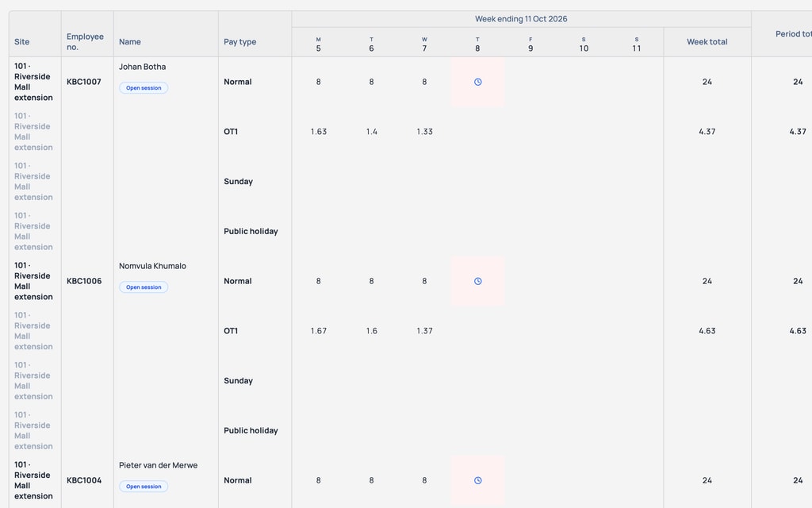
Task: Click the OT1 value 1.37
Action: pos(424,331)
